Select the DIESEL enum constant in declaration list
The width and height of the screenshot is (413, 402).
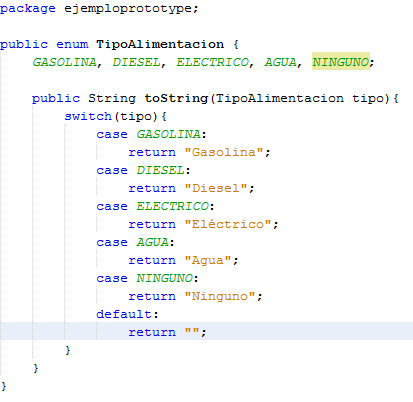tap(137, 62)
